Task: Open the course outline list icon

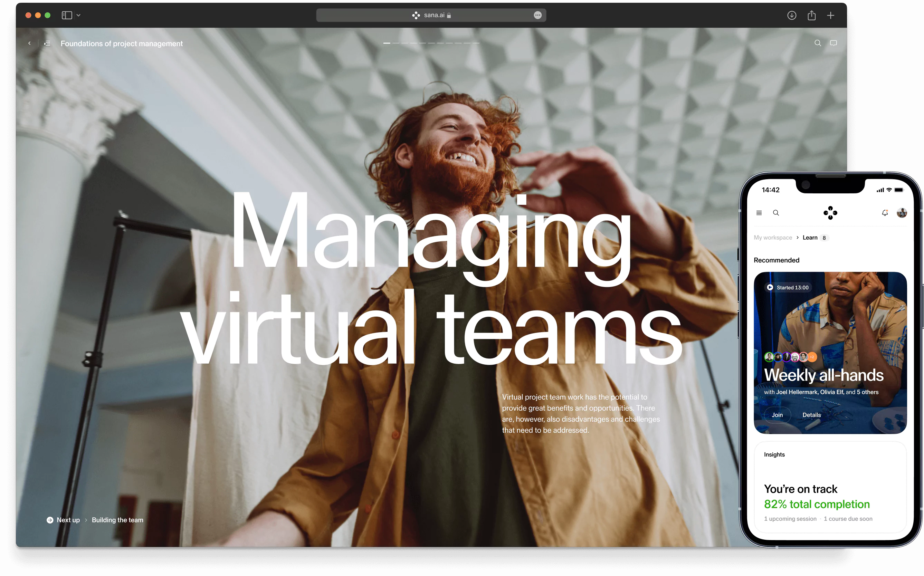Action: point(47,44)
